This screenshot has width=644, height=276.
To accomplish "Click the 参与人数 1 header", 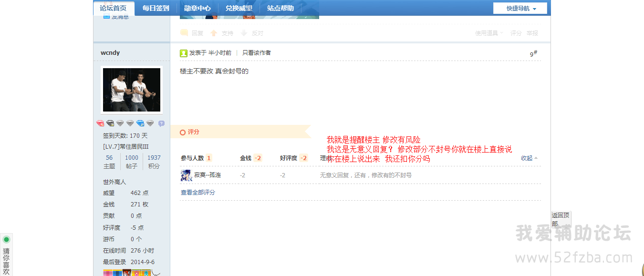I will pos(197,158).
